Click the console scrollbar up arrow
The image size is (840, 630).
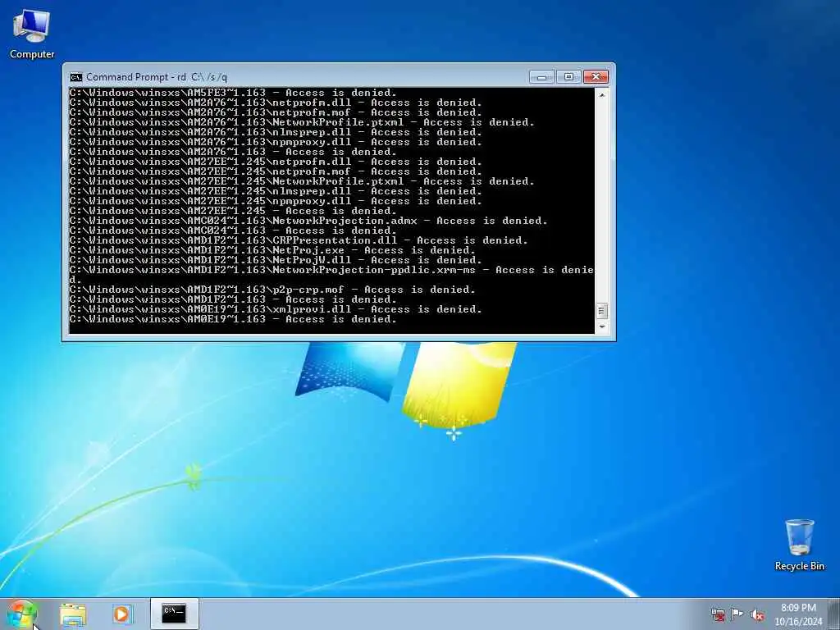(601, 95)
